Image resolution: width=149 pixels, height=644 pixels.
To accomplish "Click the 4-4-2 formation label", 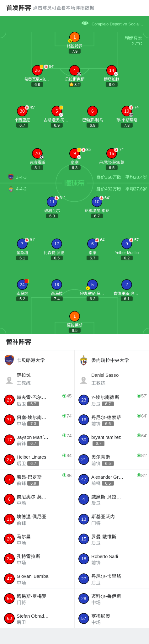I will pyautogui.click(x=21, y=189).
